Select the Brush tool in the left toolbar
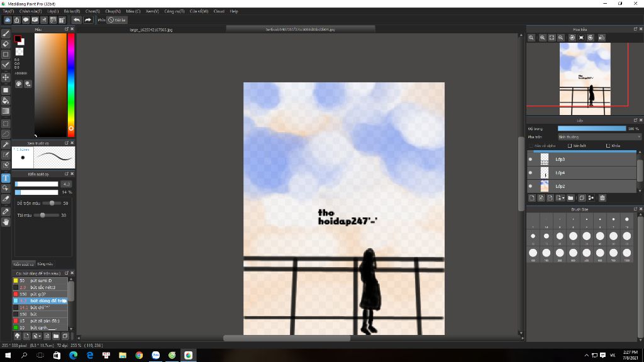 point(6,34)
